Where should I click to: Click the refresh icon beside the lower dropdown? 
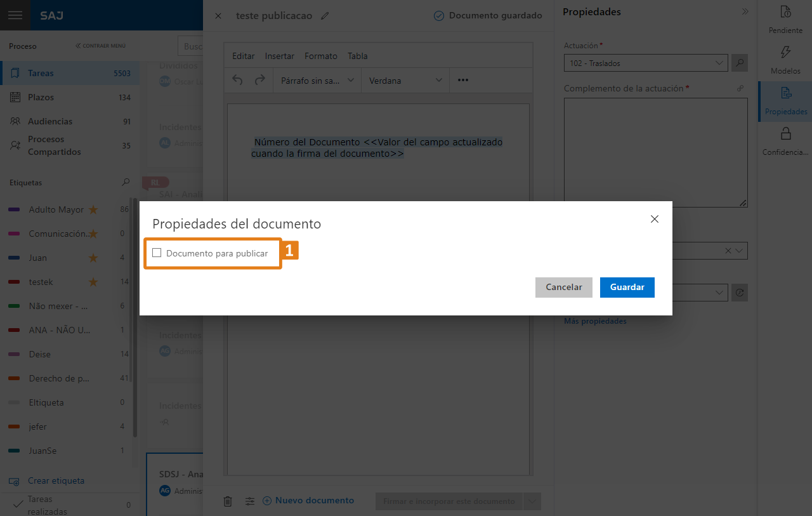[740, 293]
